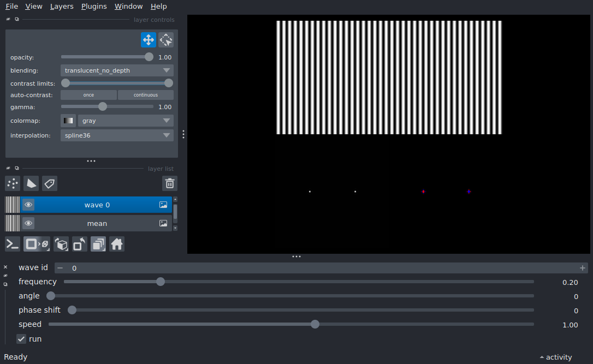Uncheck the run checkbox

(21, 339)
